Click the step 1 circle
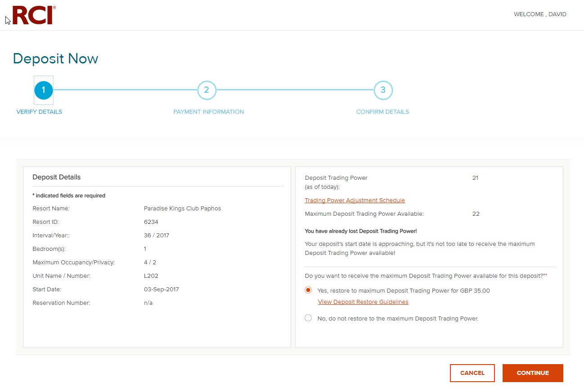The width and height of the screenshot is (584, 392). [44, 90]
